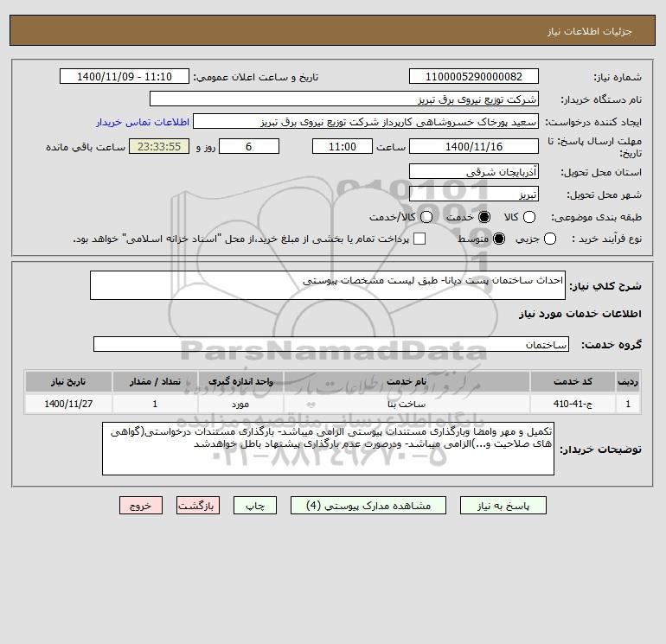Click the پاسخ به نیاز button
666x644 pixels.
pyautogui.click(x=503, y=506)
